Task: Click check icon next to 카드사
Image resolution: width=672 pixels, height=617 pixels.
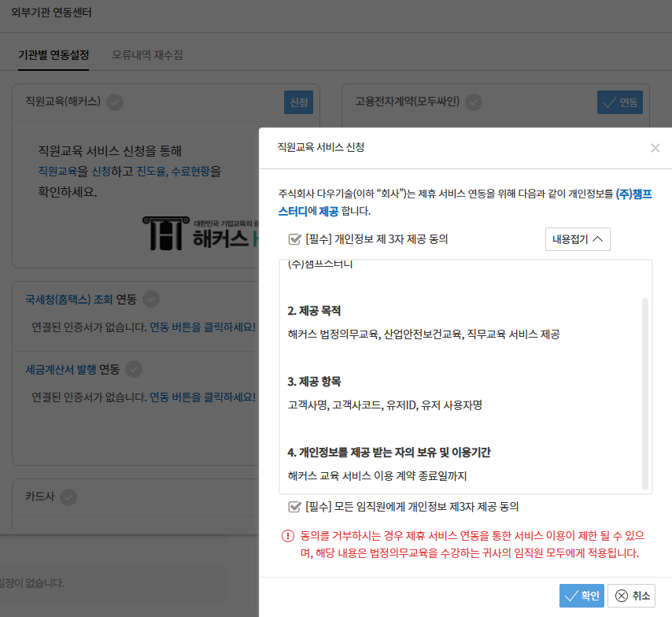Action: [68, 497]
